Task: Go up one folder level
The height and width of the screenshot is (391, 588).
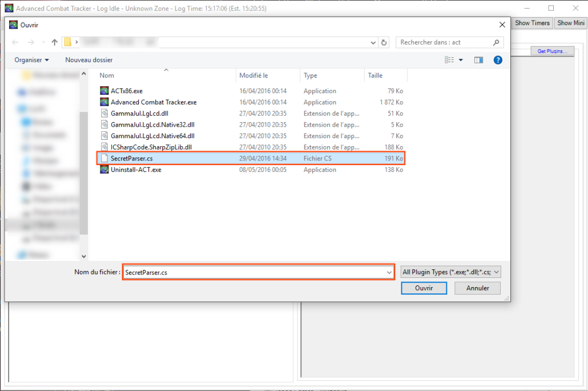Action: [x=55, y=42]
